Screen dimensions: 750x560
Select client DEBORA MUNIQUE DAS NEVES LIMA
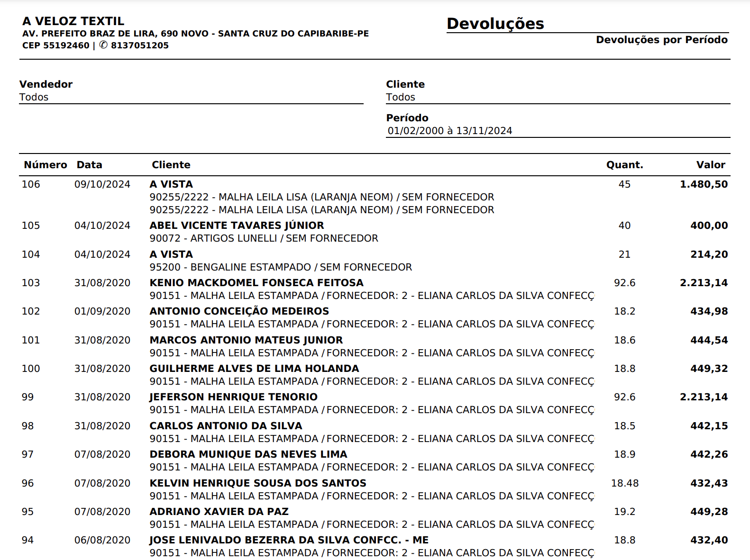pyautogui.click(x=248, y=454)
